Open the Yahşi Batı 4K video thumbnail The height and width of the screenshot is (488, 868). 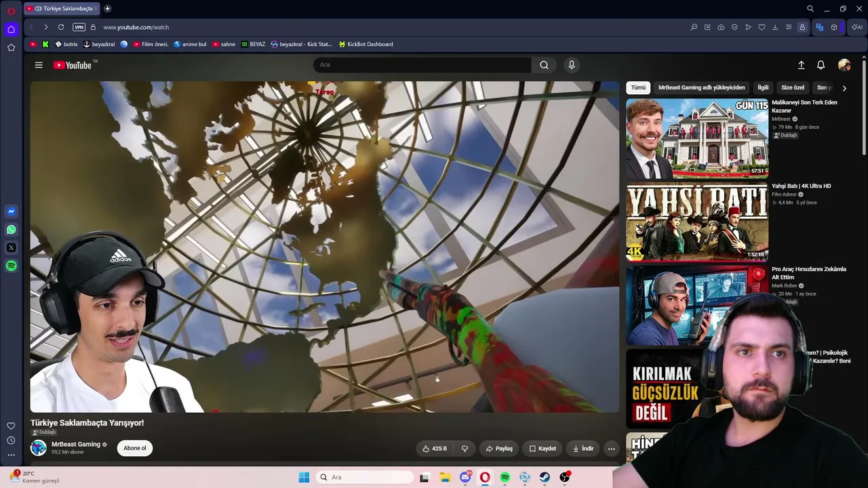pyautogui.click(x=697, y=222)
